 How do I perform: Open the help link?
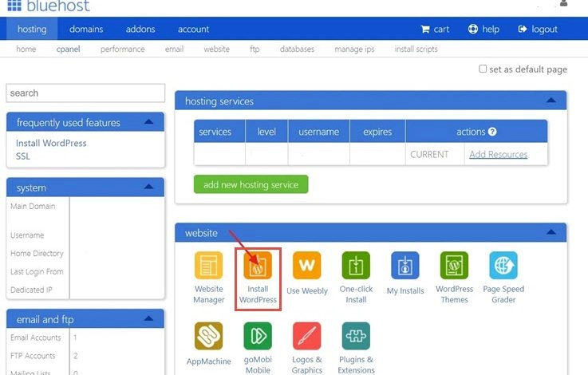(483, 29)
